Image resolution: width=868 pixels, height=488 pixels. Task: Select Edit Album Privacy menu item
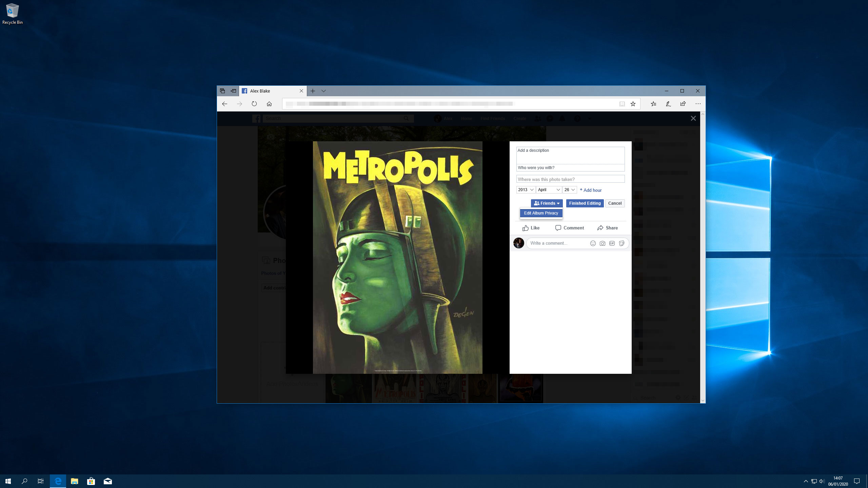[541, 213]
